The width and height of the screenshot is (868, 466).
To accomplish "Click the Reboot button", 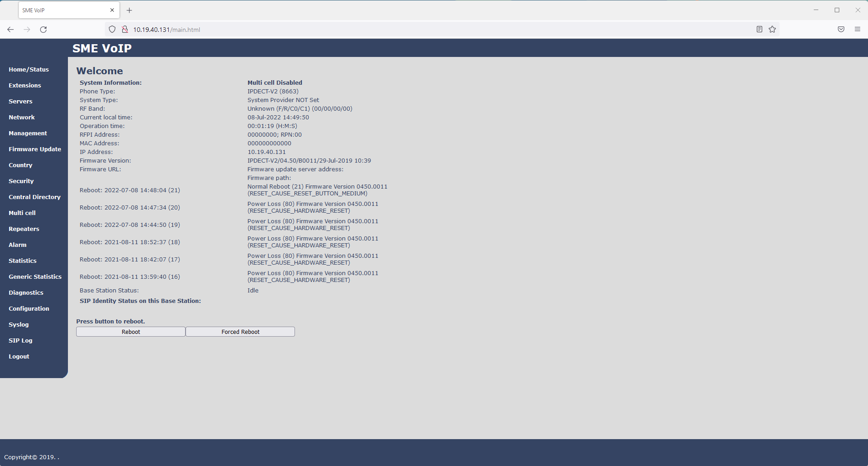I will [x=131, y=332].
